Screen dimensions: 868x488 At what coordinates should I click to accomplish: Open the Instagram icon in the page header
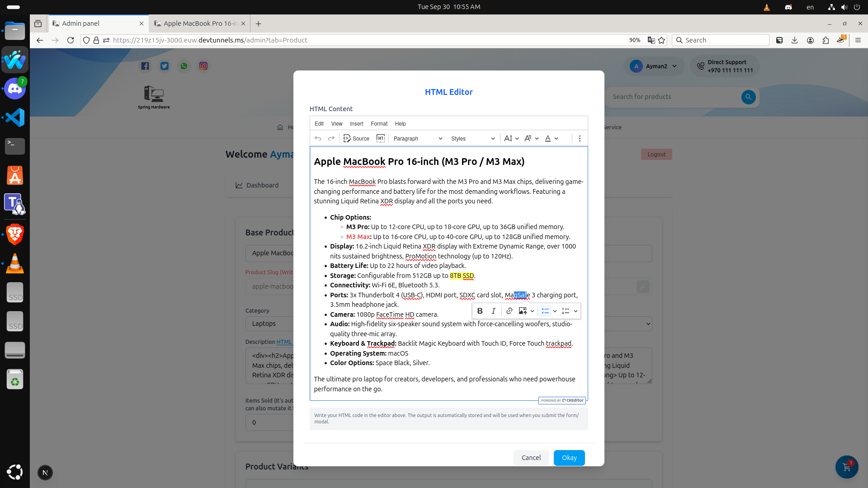(203, 66)
